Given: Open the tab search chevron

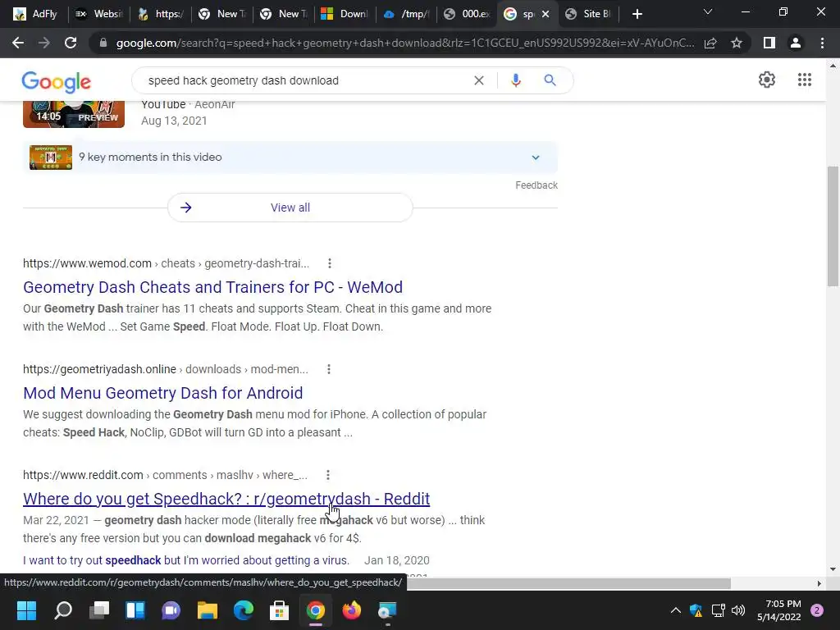Looking at the screenshot, I should coord(708,11).
